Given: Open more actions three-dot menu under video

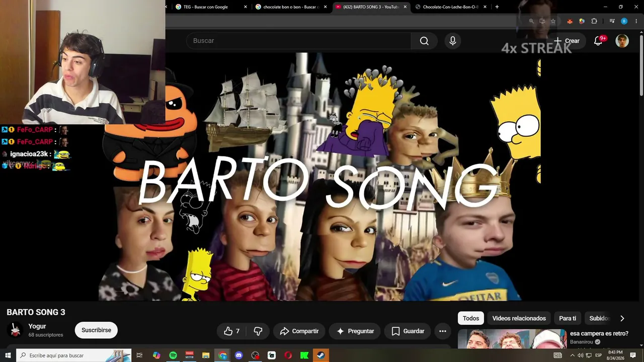Looking at the screenshot, I should 443,331.
